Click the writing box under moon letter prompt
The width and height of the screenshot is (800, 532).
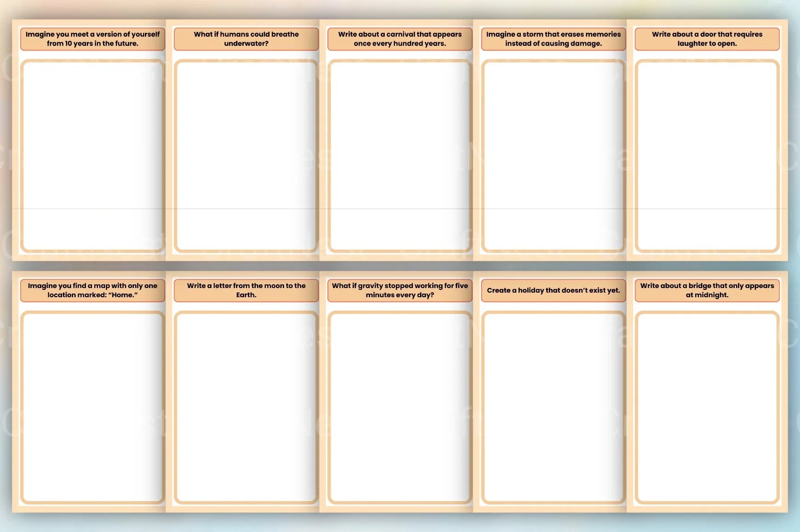coord(246,407)
